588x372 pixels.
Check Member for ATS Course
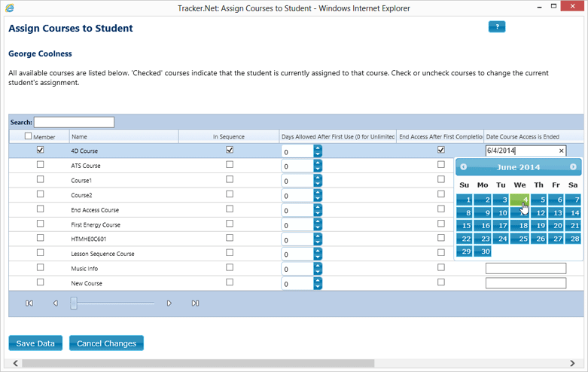click(40, 165)
